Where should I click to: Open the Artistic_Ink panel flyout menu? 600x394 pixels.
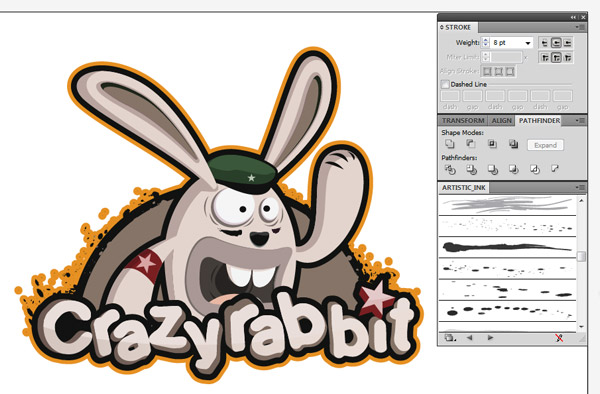pyautogui.click(x=580, y=187)
